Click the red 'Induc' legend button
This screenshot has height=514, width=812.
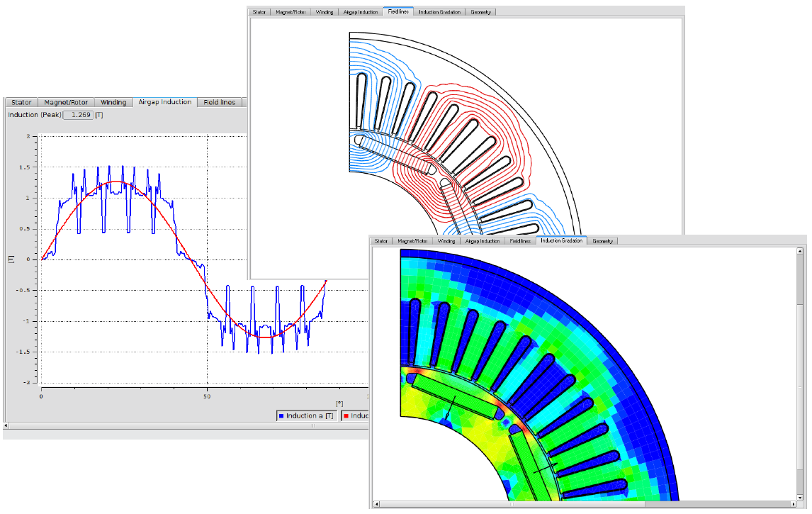[355, 415]
